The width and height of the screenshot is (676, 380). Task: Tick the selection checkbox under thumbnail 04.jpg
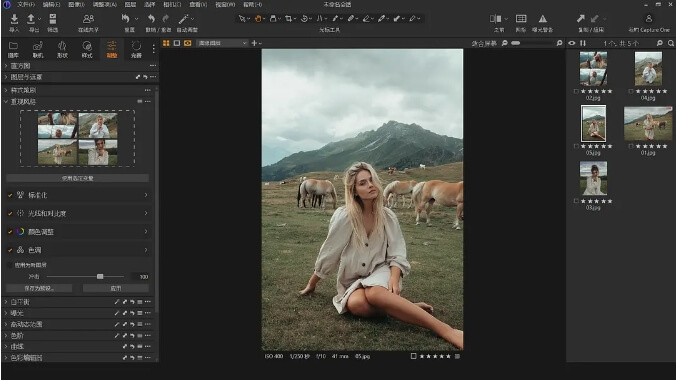631,91
